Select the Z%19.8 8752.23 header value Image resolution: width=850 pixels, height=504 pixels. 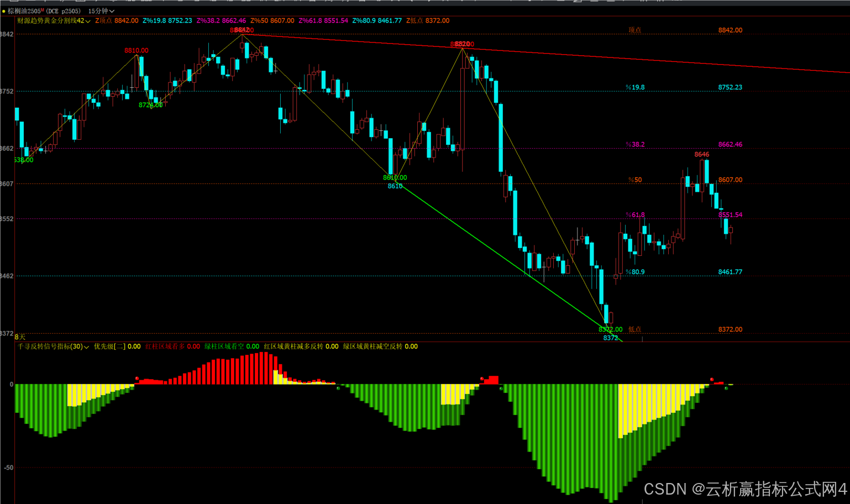[x=167, y=20]
